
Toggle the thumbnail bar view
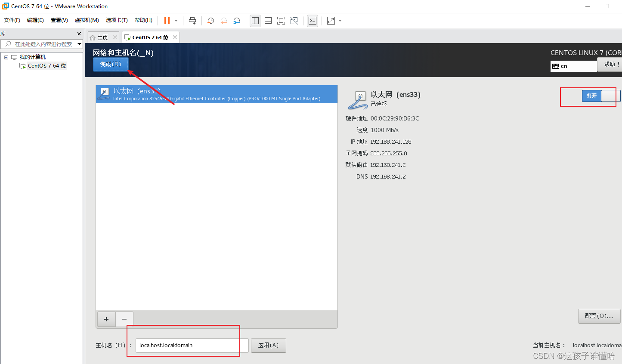click(x=268, y=21)
